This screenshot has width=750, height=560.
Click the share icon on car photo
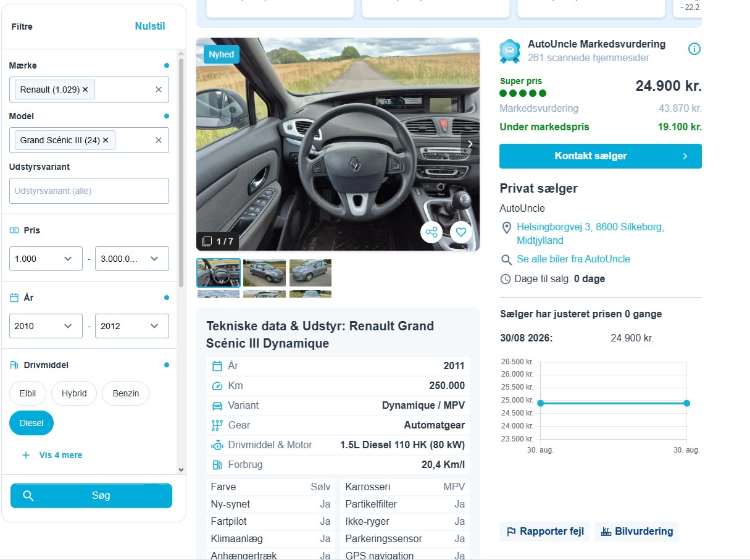click(x=431, y=233)
